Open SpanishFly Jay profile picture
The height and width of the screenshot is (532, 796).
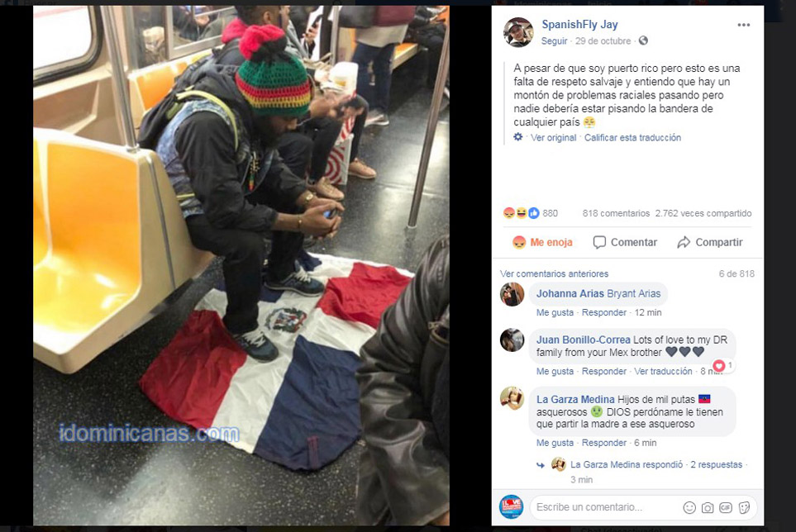click(518, 32)
